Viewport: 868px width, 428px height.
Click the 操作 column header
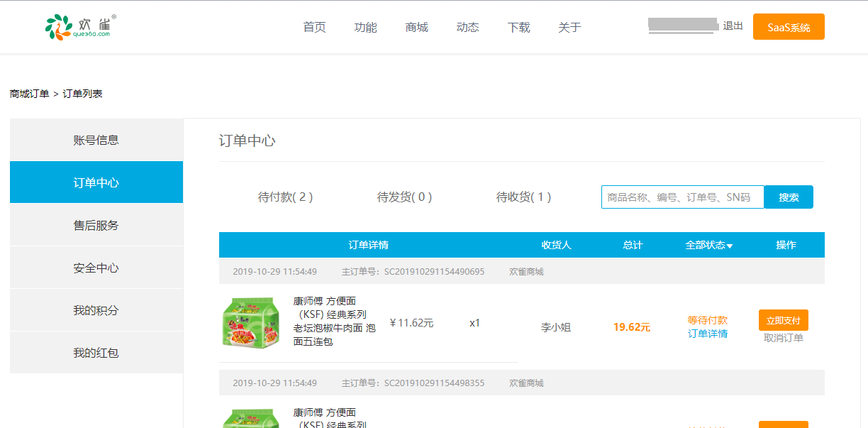click(786, 245)
